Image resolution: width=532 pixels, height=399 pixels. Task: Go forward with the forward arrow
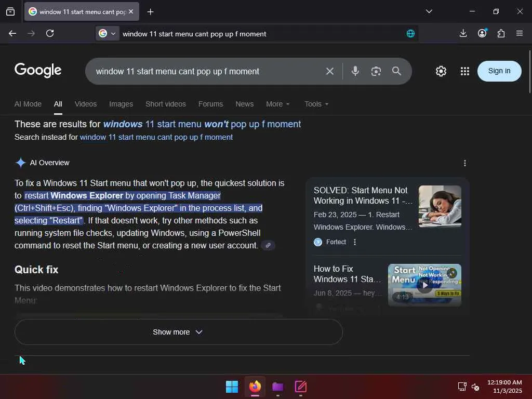point(31,33)
